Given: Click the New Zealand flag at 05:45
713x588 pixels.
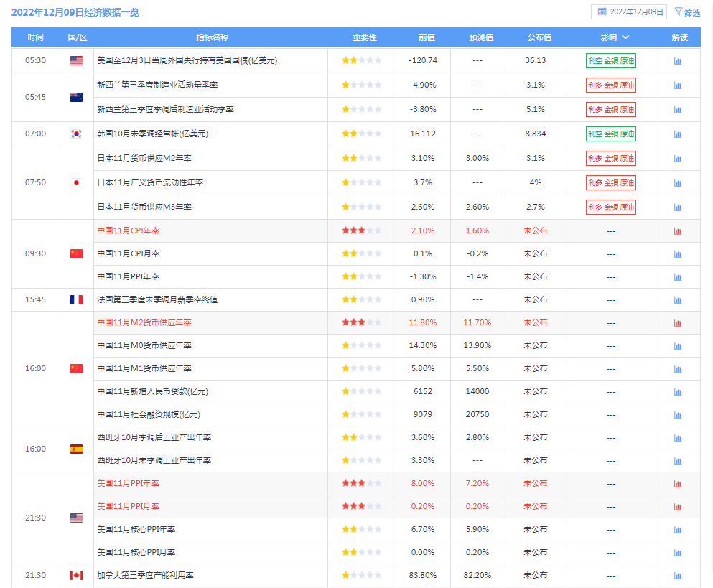Looking at the screenshot, I should click(76, 97).
